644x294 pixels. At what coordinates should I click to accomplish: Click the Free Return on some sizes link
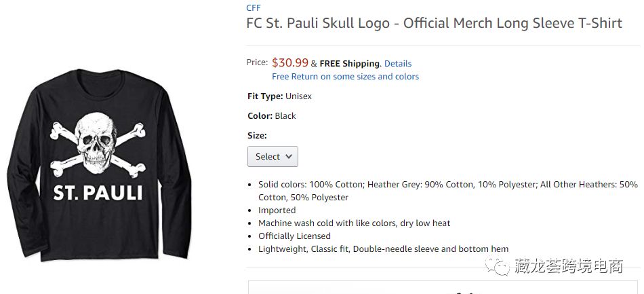pyautogui.click(x=345, y=77)
